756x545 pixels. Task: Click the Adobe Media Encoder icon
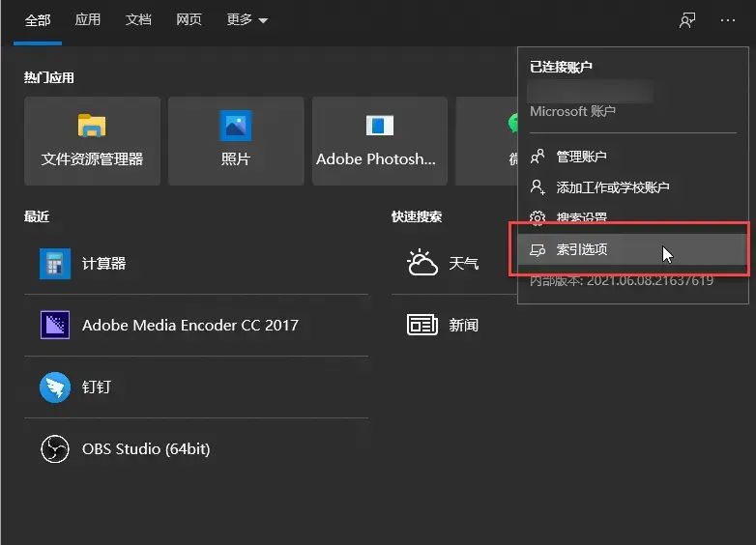point(55,325)
